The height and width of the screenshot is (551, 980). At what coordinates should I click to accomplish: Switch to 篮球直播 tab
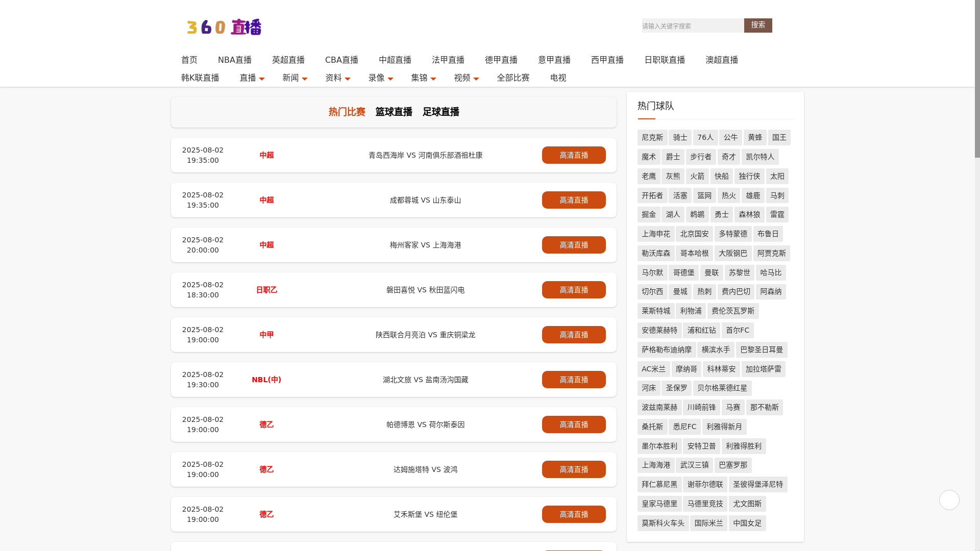click(394, 112)
